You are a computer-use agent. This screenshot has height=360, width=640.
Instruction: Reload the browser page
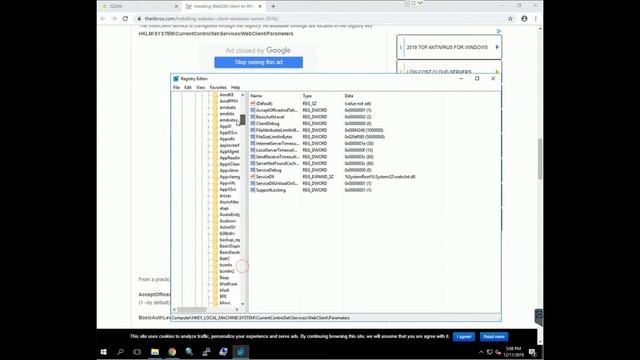(x=125, y=19)
